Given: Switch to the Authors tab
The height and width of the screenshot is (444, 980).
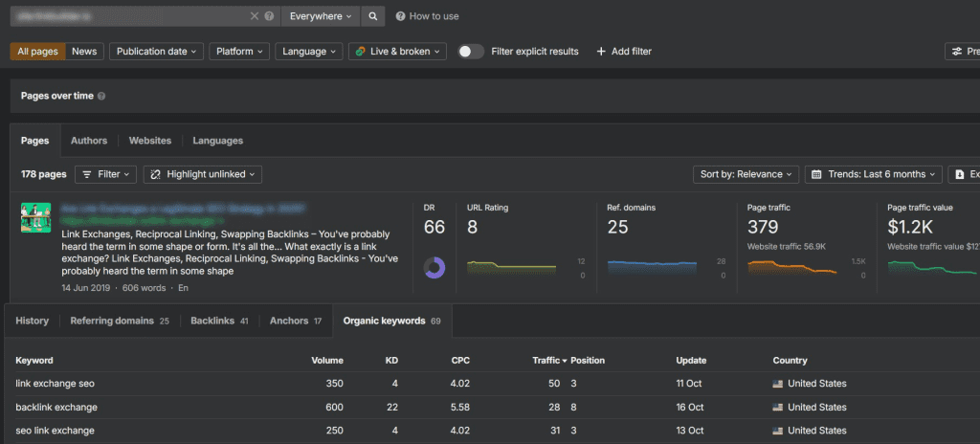Looking at the screenshot, I should click(x=89, y=141).
